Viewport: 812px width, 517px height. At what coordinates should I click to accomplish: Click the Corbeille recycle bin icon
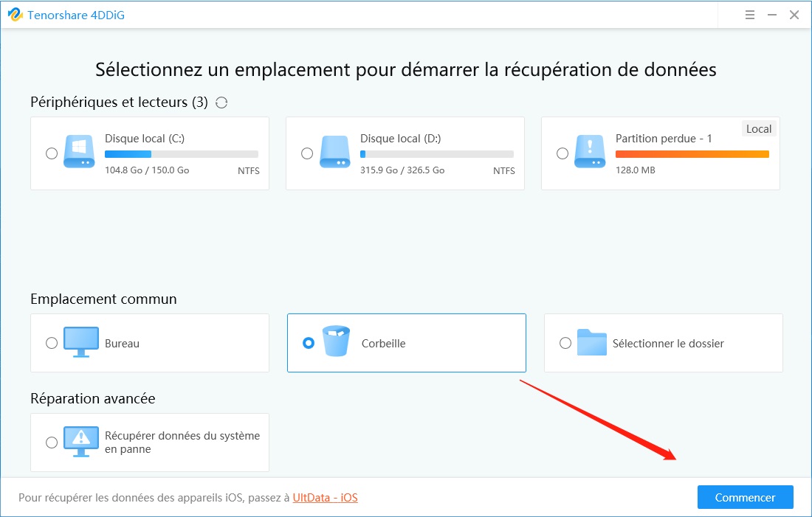click(336, 341)
